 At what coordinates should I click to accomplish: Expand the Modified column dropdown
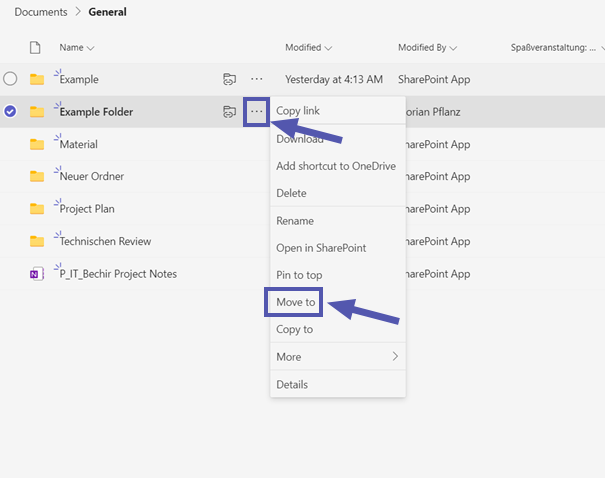point(328,48)
